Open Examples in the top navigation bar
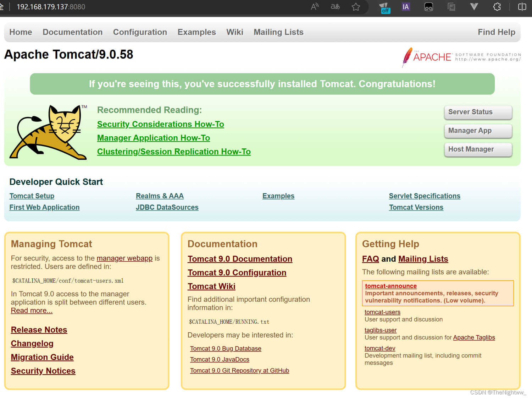The height and width of the screenshot is (399, 532). click(197, 32)
